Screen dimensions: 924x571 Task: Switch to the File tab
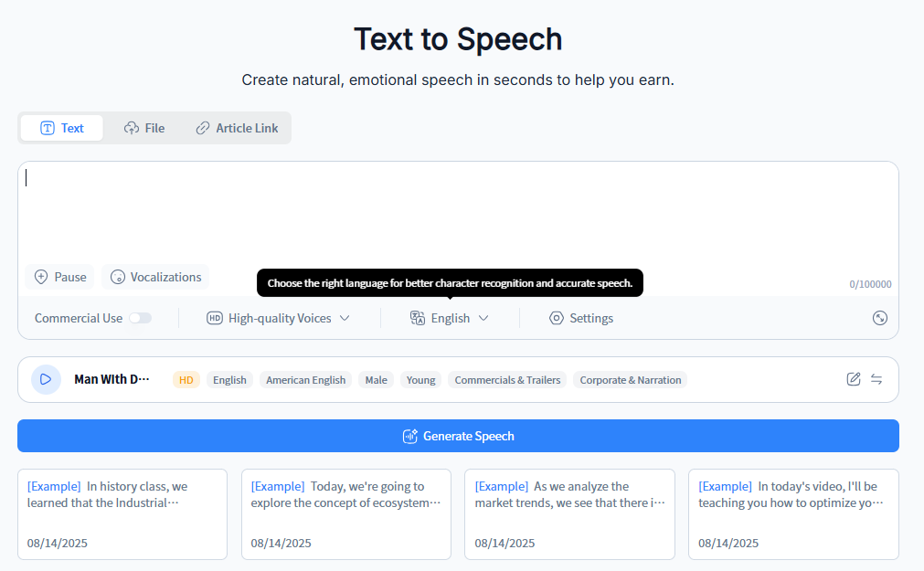[144, 128]
